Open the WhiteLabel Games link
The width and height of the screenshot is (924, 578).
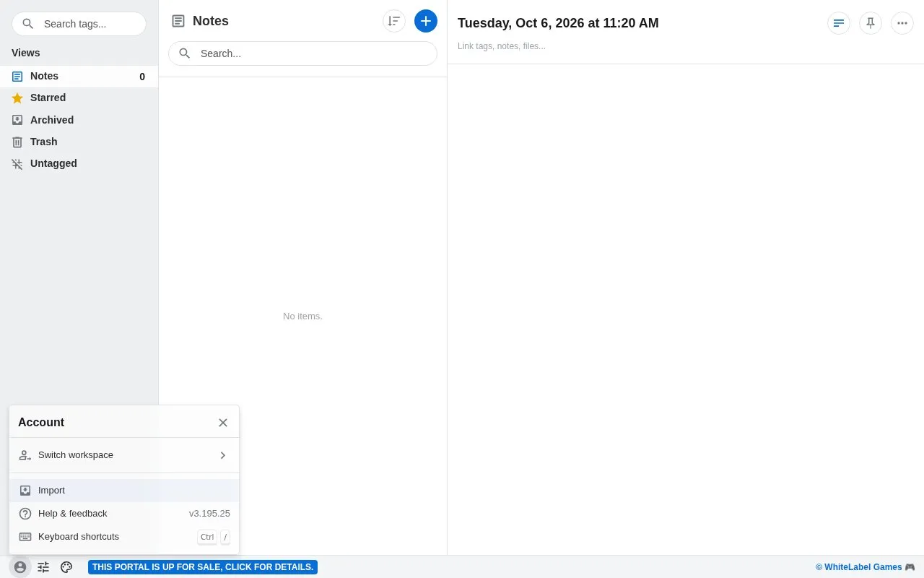click(x=866, y=567)
